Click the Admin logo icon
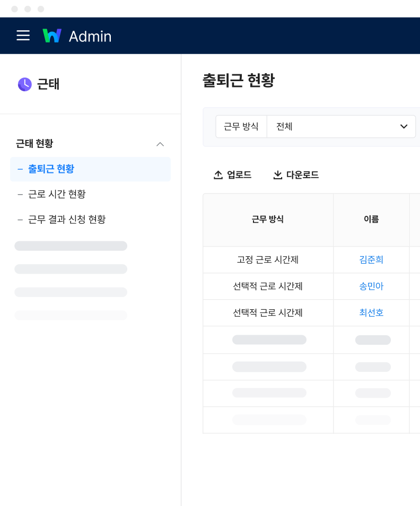This screenshot has width=420, height=506. pos(52,36)
